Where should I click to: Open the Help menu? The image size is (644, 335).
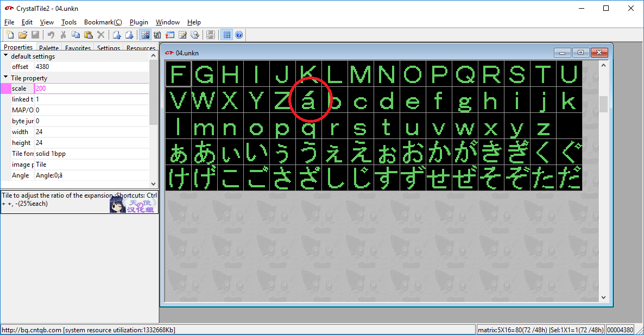(194, 22)
